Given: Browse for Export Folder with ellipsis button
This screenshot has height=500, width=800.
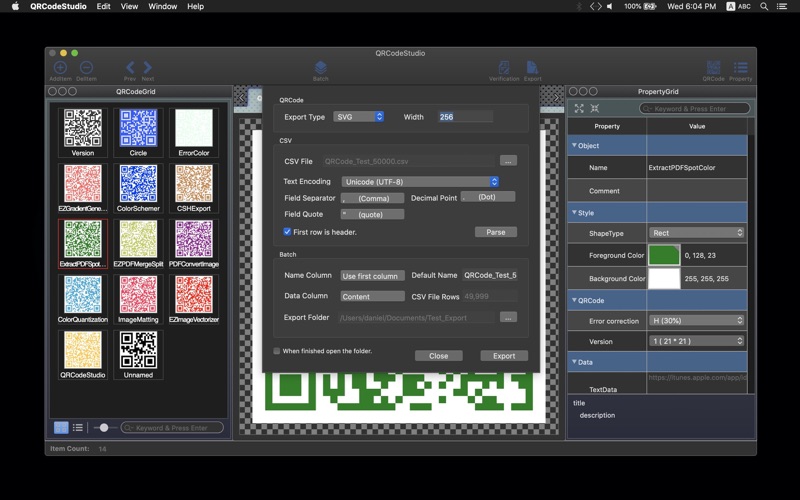Looking at the screenshot, I should [508, 317].
